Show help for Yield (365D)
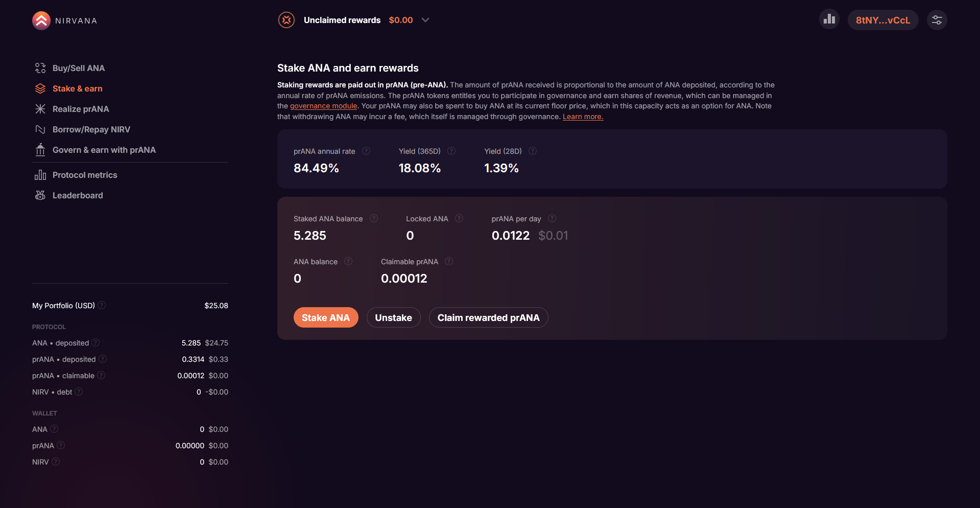980x508 pixels. click(x=451, y=151)
